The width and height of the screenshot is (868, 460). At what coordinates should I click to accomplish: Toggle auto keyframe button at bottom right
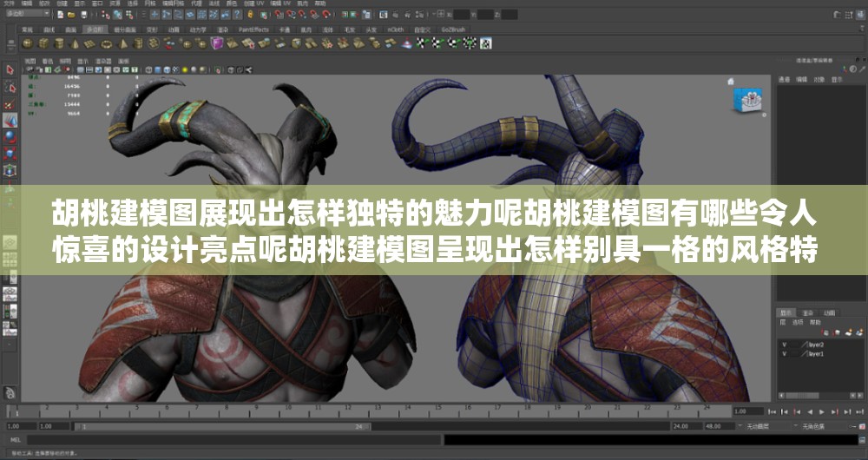click(861, 426)
